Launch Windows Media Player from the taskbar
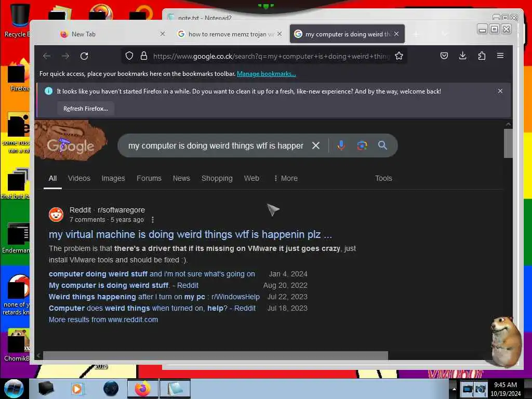Image resolution: width=532 pixels, height=399 pixels. click(77, 389)
